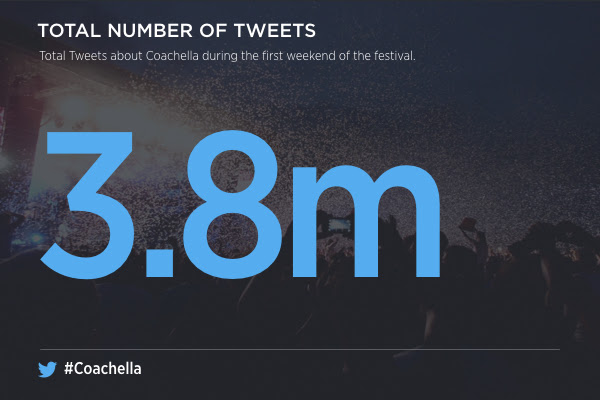Click the large blue digit 8

pyautogui.click(x=232, y=204)
